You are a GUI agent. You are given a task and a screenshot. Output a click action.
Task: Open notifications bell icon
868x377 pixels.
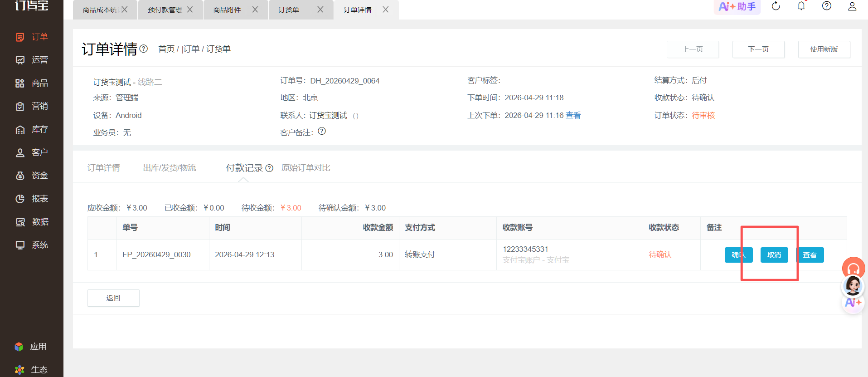801,6
